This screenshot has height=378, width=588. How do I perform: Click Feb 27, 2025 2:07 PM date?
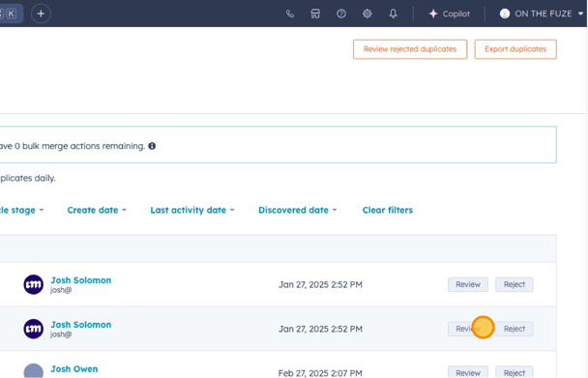320,373
